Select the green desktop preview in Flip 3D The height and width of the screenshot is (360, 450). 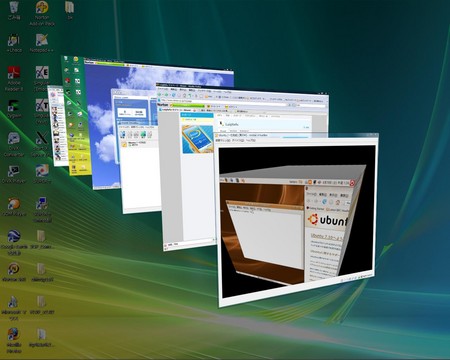point(75,117)
